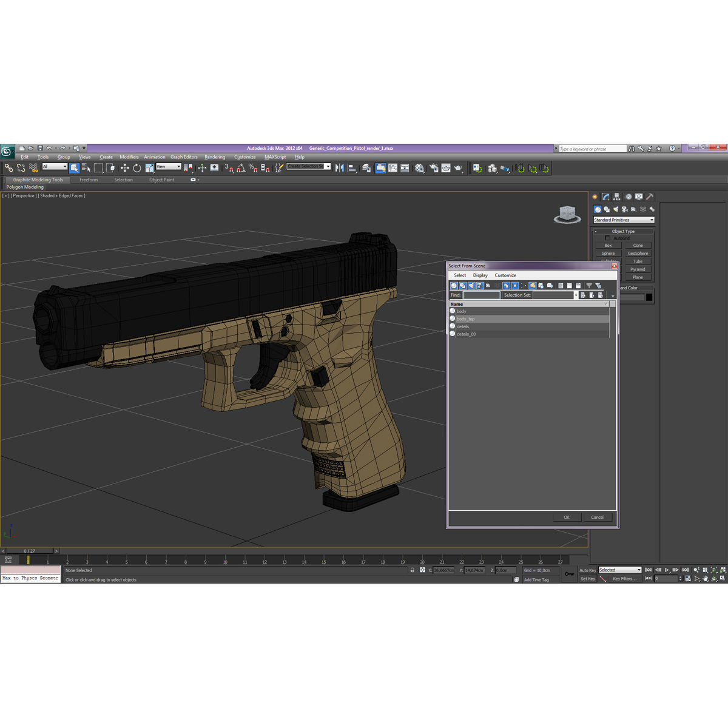Viewport: 728px width, 728px height.
Task: Open the Display menu in Select From Scene
Action: pyautogui.click(x=480, y=275)
